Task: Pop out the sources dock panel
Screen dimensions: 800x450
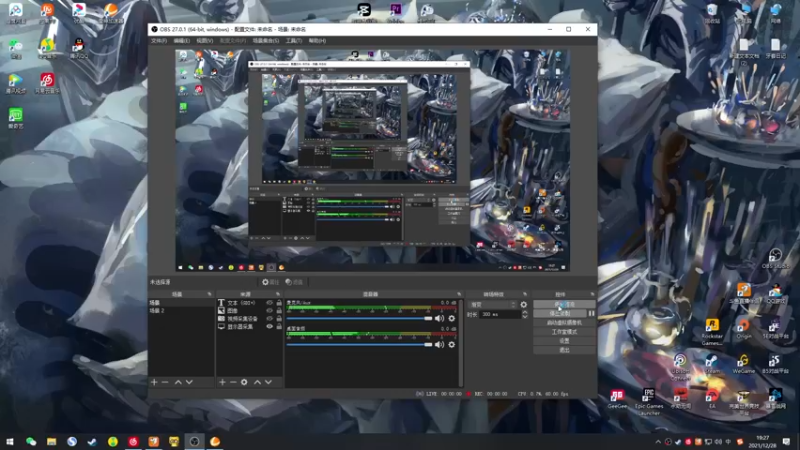Action: [x=278, y=294]
